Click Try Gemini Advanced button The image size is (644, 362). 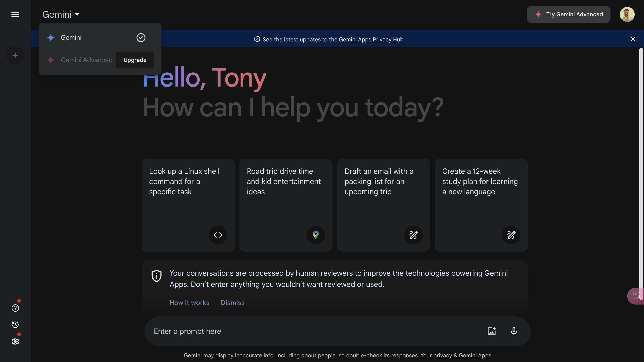[x=568, y=14]
